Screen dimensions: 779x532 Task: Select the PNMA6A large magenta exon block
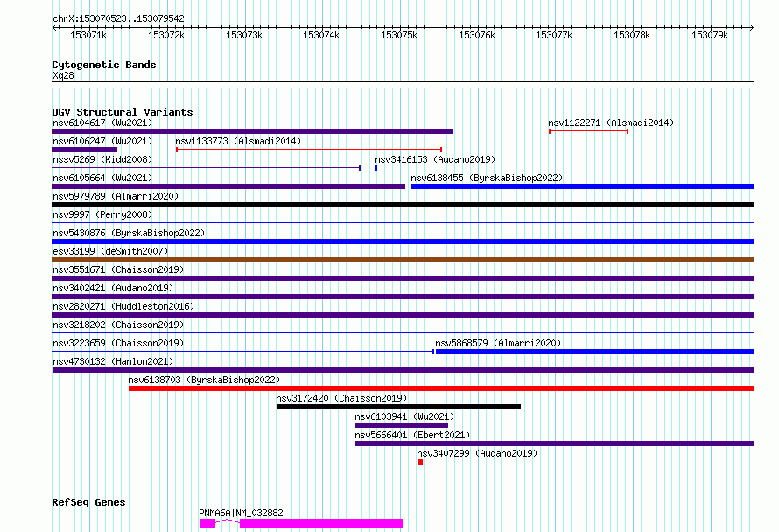tap(321, 523)
